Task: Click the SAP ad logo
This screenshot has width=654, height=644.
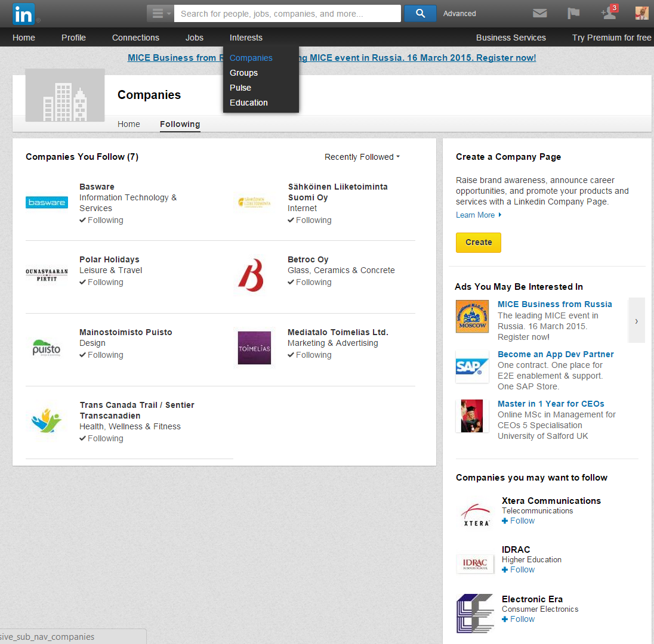Action: click(x=472, y=366)
